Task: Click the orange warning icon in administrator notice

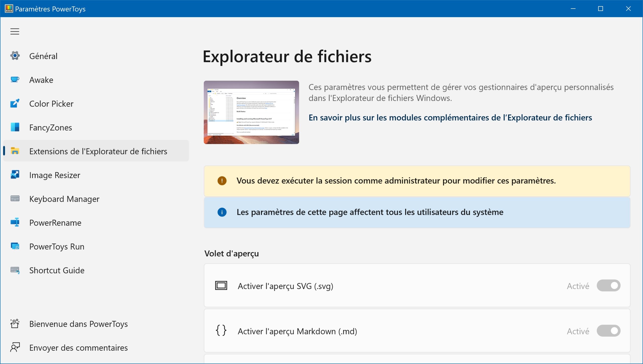Action: coord(222,181)
